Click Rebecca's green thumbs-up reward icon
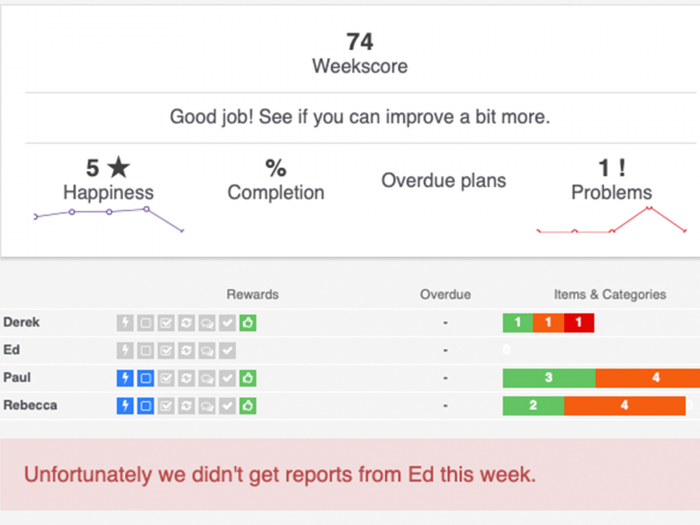This screenshot has height=525, width=700. (248, 406)
